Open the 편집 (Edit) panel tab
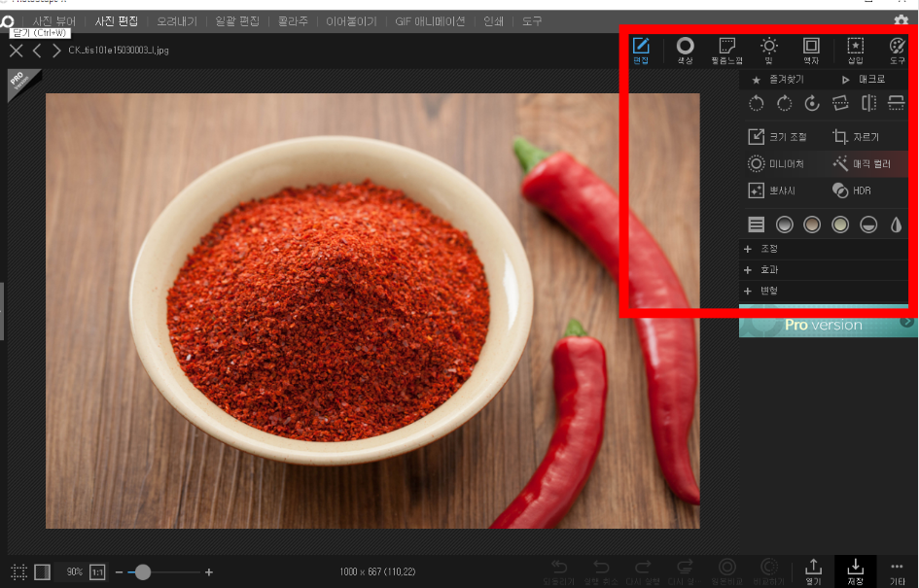Viewport: 919px width, 588px height. (x=641, y=51)
